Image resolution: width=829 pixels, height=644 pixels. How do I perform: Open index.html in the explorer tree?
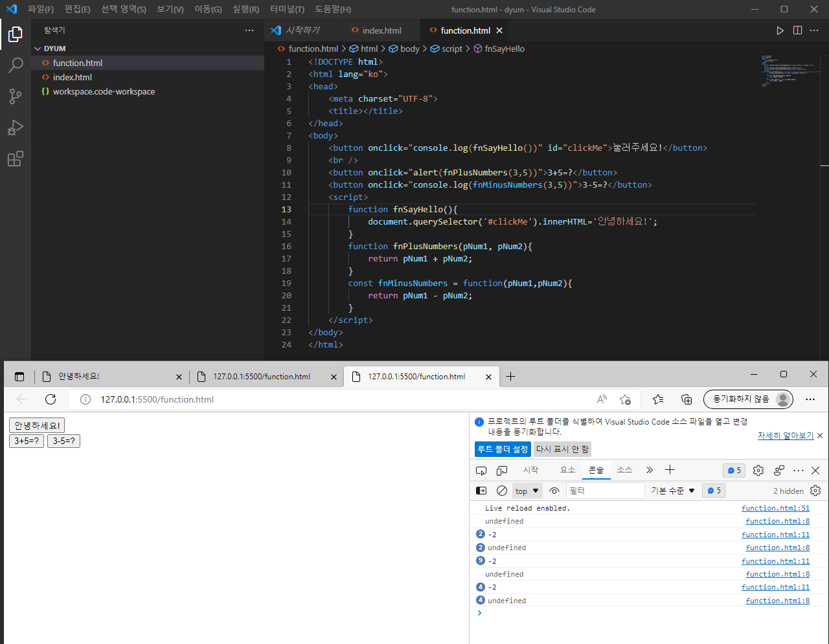click(x=148, y=77)
